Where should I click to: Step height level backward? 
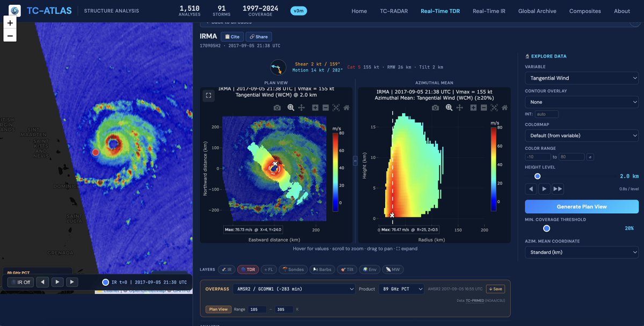(531, 189)
